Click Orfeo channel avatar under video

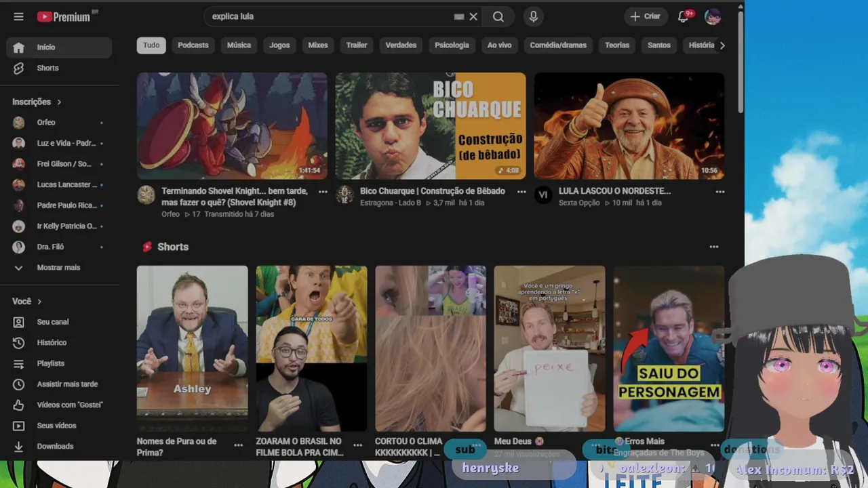pos(146,195)
